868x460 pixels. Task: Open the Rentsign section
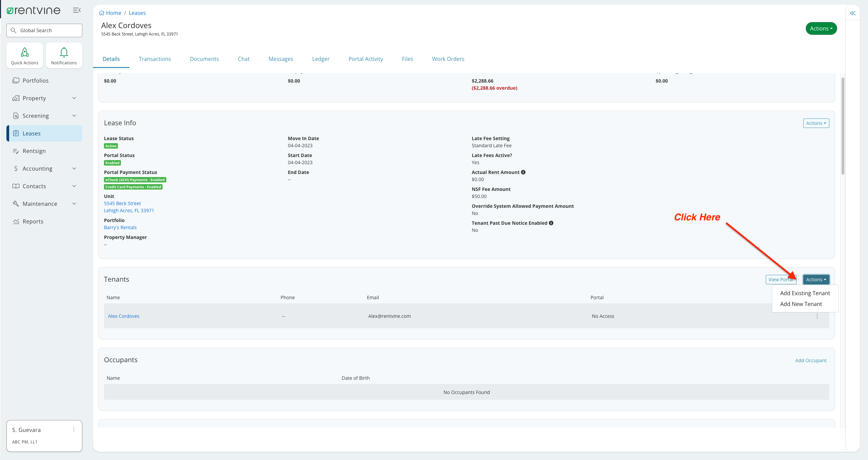coord(34,151)
